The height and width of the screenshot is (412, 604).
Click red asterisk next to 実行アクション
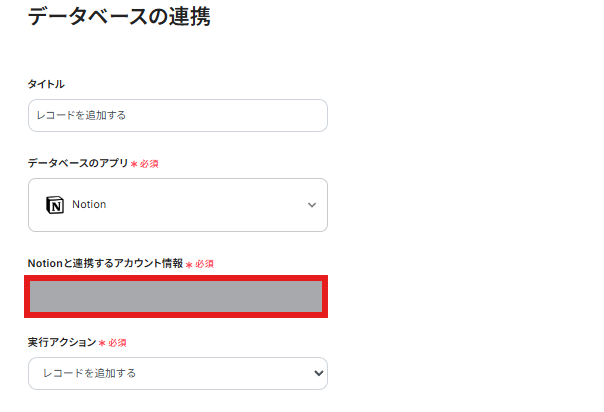[102, 343]
